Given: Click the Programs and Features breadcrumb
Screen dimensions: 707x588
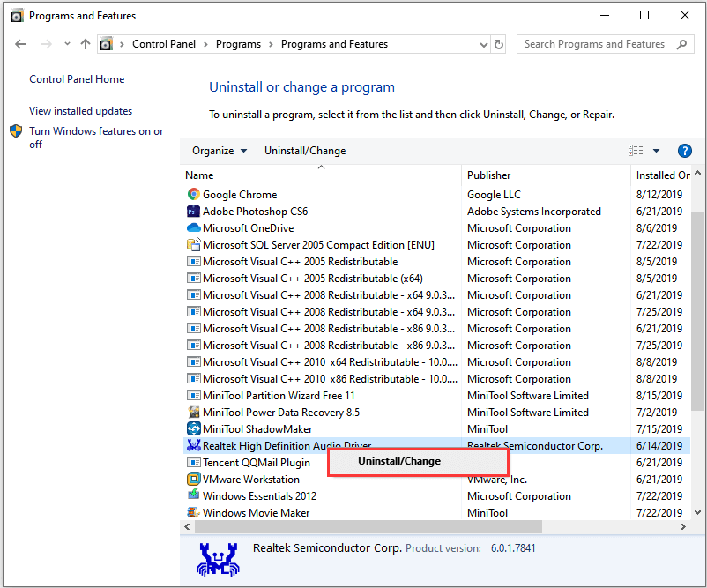Looking at the screenshot, I should click(x=334, y=44).
